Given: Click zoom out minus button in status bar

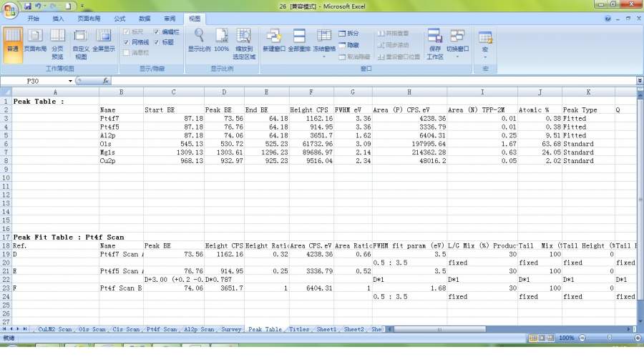Looking at the screenshot, I should pyautogui.click(x=582, y=338).
